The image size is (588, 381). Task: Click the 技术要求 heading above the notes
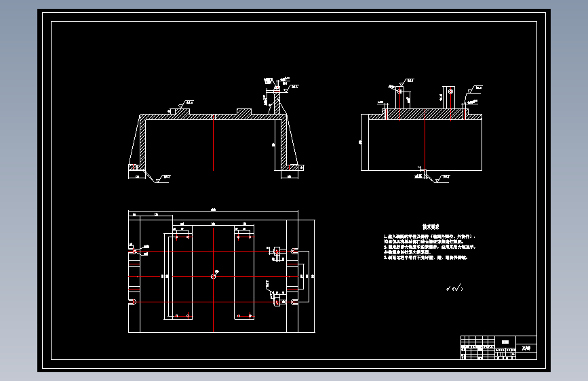point(431,227)
